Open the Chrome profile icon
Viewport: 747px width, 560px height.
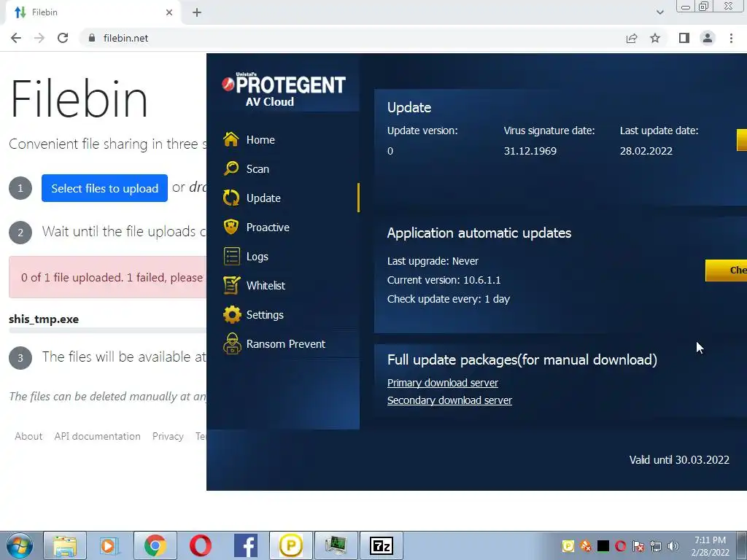coord(708,38)
